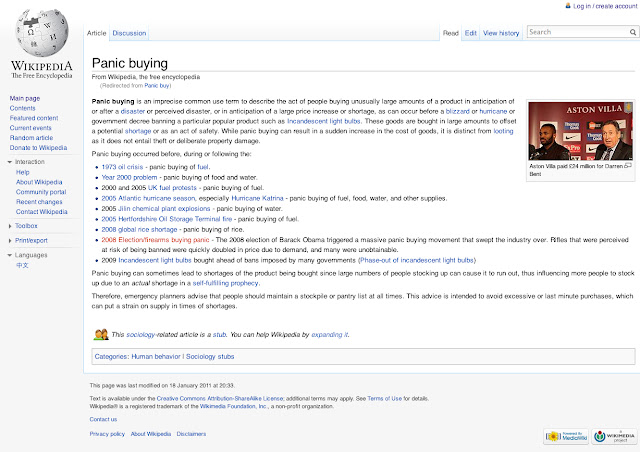Collapse the Languages sidebar section
This screenshot has height=452, width=640.
pyautogui.click(x=10, y=255)
